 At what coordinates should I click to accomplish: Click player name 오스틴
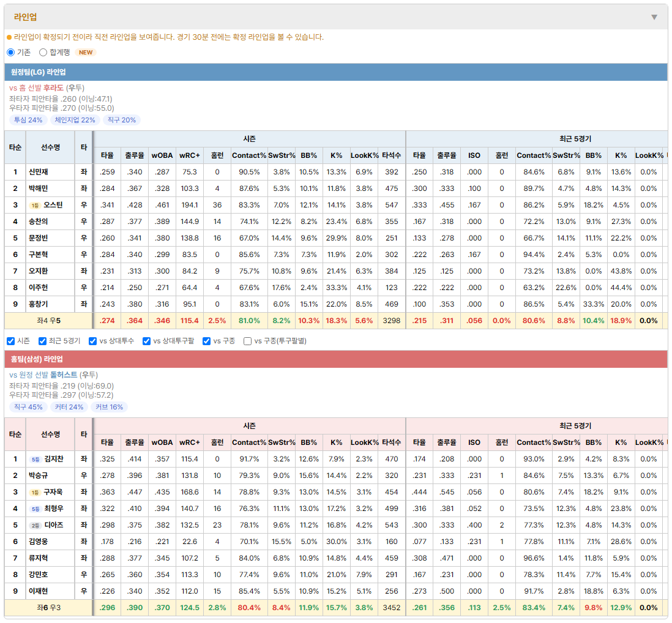(53, 205)
